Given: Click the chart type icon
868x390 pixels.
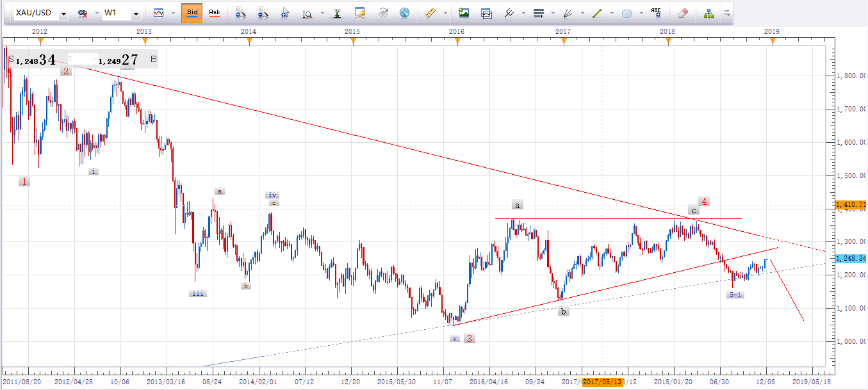Looking at the screenshot, I should (x=158, y=13).
